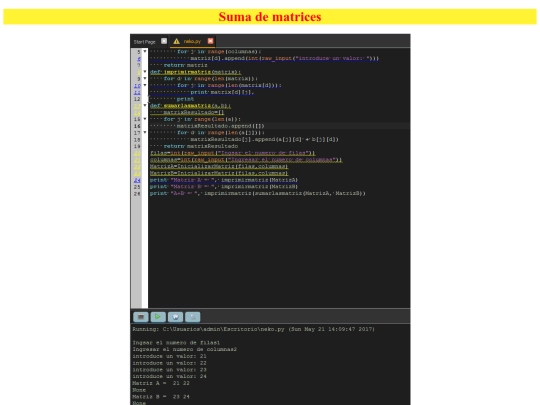Click the 'def imprimirmatriz(matriz):' code line

pos(195,72)
